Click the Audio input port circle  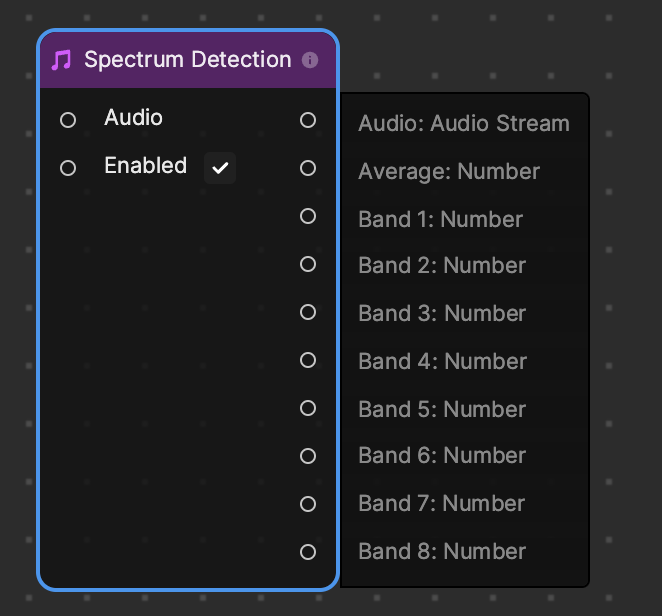coord(68,120)
